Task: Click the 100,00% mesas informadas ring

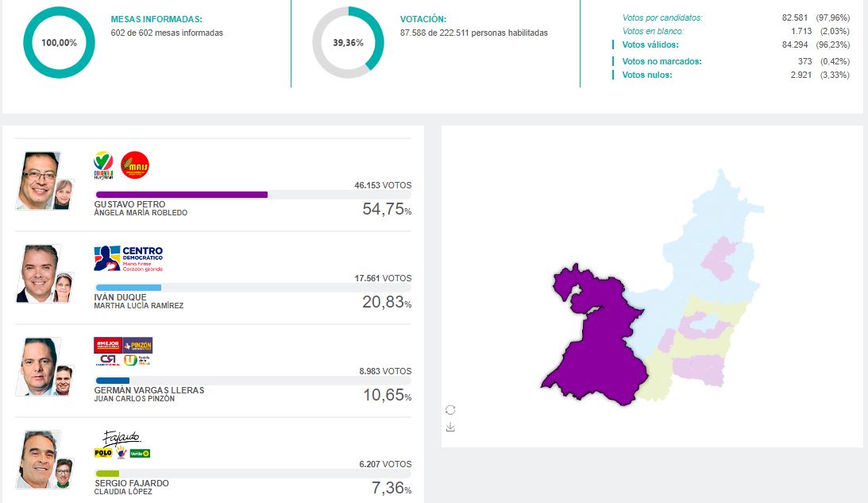Action: 60,43
